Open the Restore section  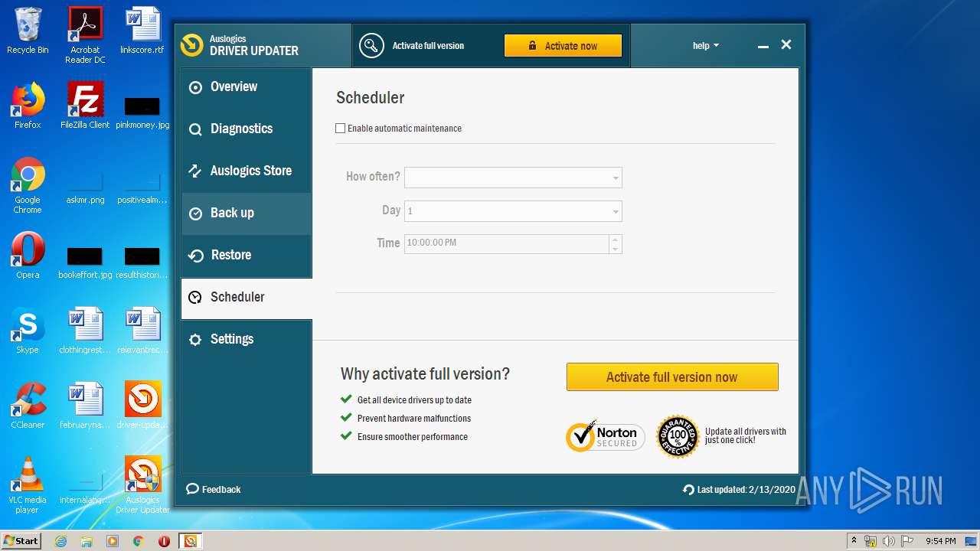point(246,256)
